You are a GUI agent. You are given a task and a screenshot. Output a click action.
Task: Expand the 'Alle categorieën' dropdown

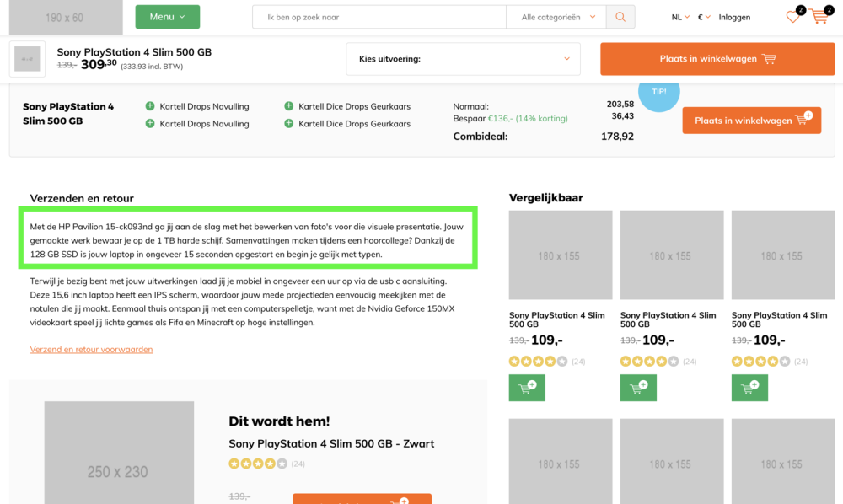point(556,17)
